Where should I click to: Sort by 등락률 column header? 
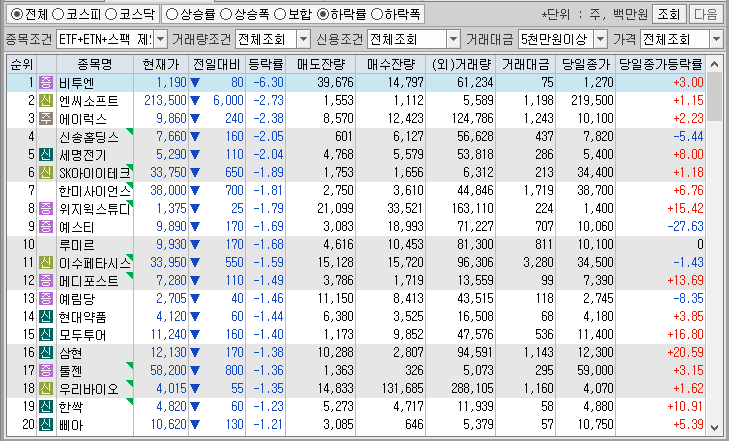click(265, 64)
